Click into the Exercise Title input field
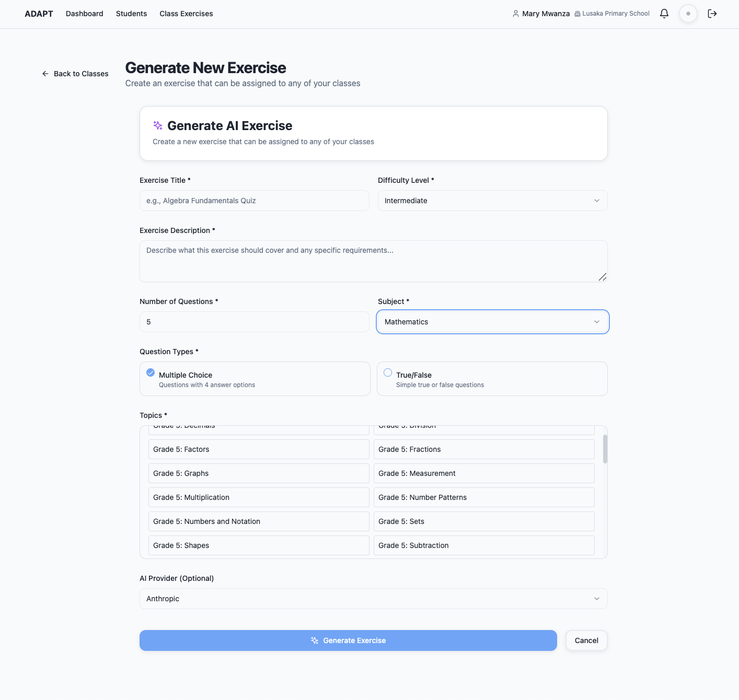 point(255,201)
